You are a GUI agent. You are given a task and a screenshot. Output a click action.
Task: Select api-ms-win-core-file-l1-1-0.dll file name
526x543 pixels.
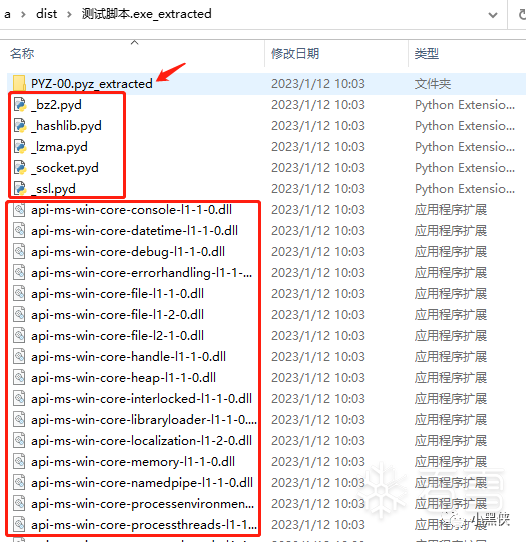tap(117, 294)
